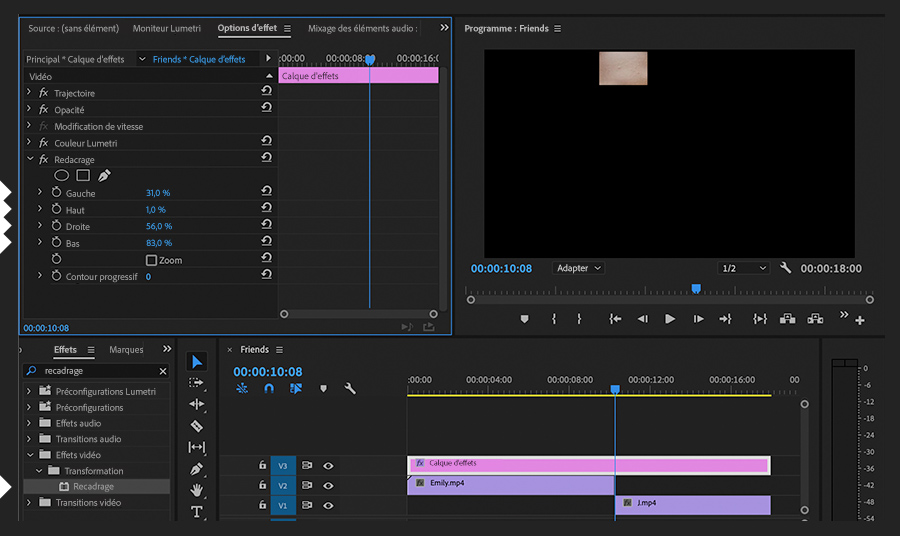Select the Razor tool
The height and width of the screenshot is (536, 900).
click(197, 426)
